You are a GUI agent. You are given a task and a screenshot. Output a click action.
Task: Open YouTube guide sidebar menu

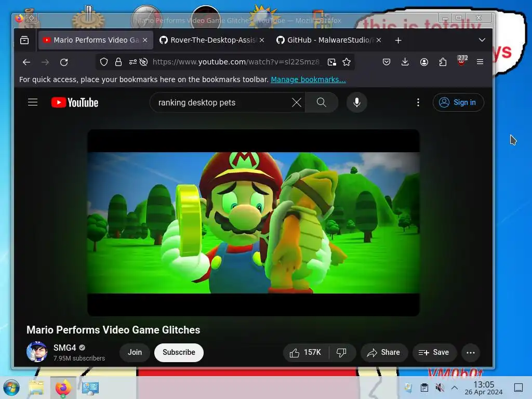point(33,102)
